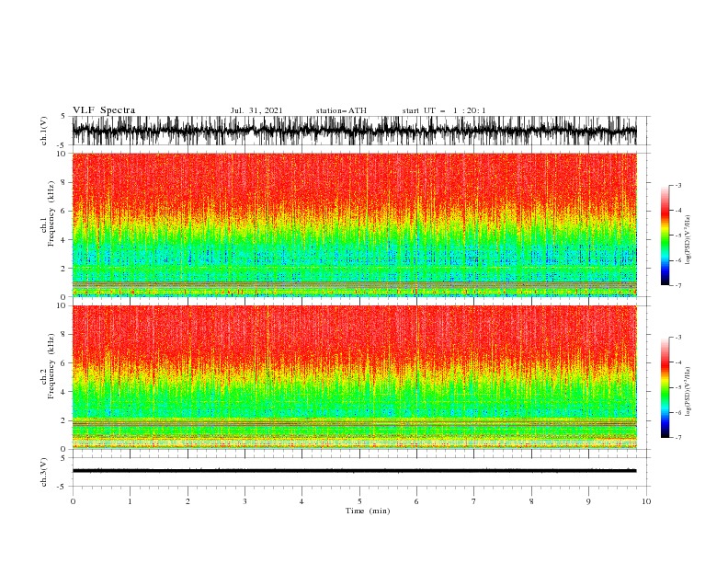Click the ch.2 spectrogram plot
Viewport: 728px width, 563px height.
coord(354,377)
